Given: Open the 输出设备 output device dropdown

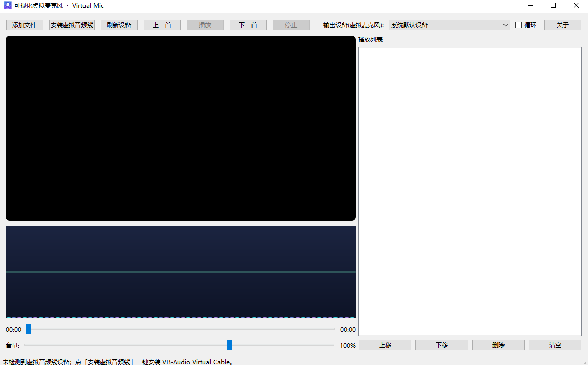Looking at the screenshot, I should (x=449, y=25).
